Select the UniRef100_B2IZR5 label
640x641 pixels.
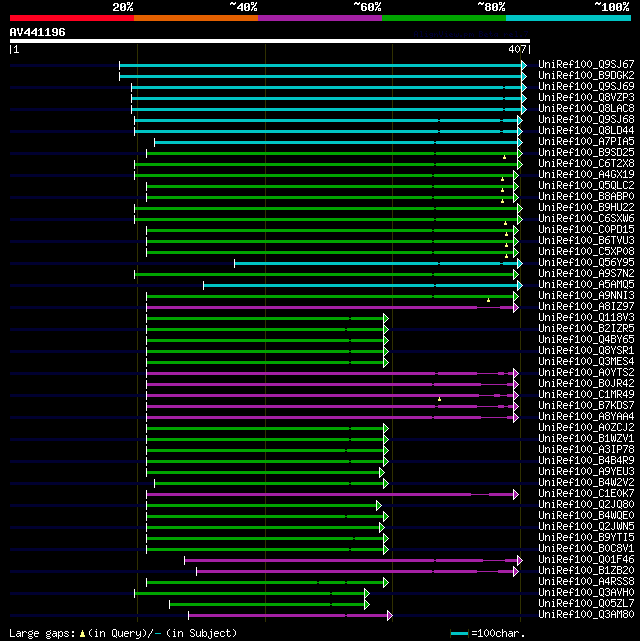pos(586,329)
